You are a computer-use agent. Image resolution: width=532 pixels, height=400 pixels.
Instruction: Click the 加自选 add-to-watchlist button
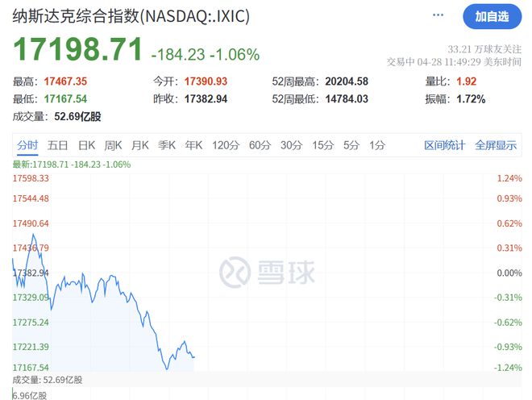[x=492, y=17]
